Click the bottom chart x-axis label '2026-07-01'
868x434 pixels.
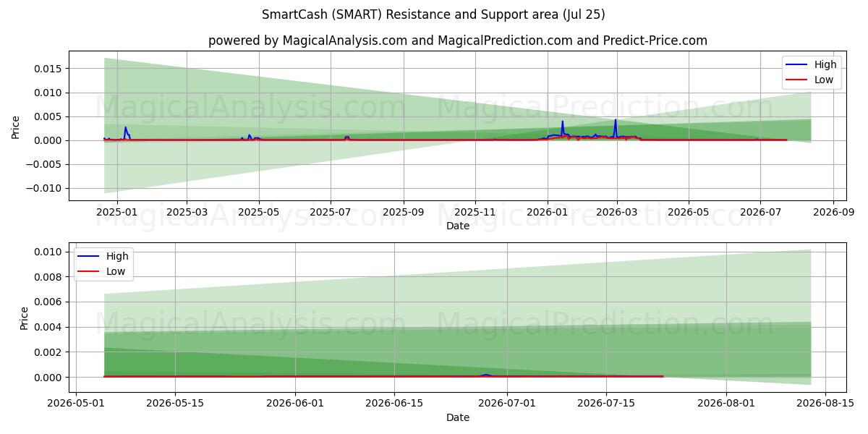coord(506,404)
